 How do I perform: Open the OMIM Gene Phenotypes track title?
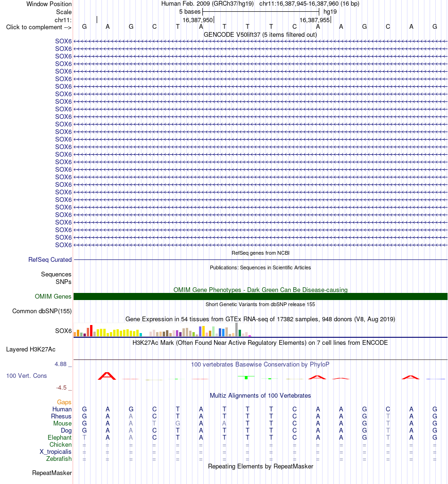pos(260,290)
